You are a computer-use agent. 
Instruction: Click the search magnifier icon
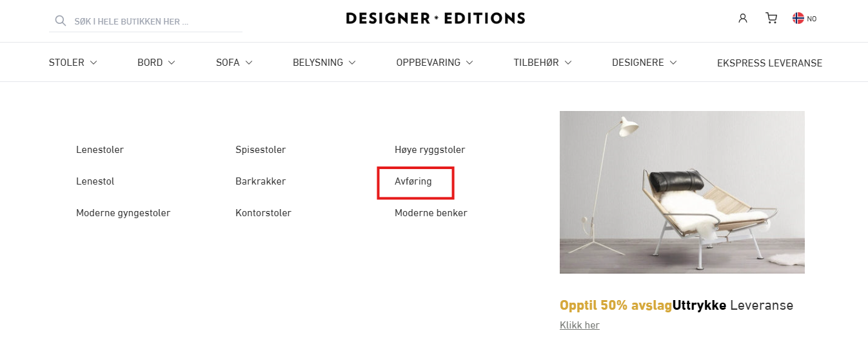coord(61,21)
